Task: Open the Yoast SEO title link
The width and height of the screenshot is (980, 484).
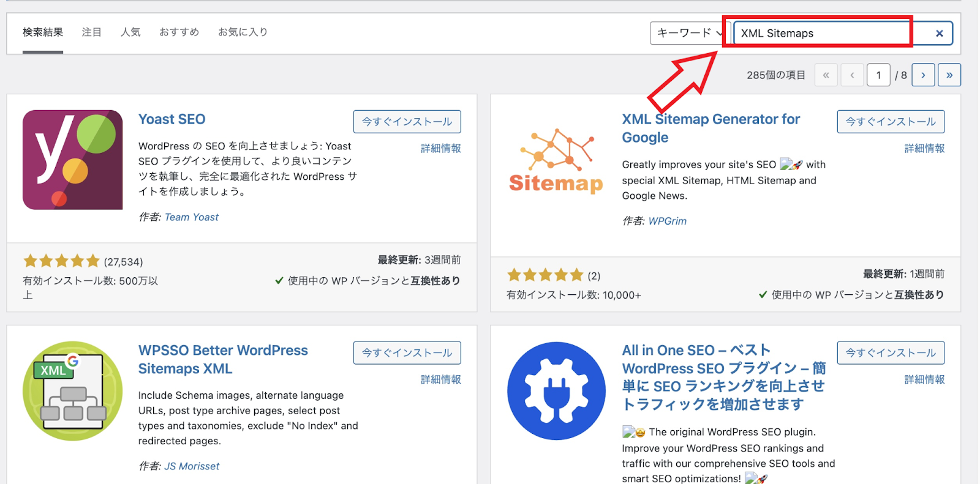Action: (172, 119)
